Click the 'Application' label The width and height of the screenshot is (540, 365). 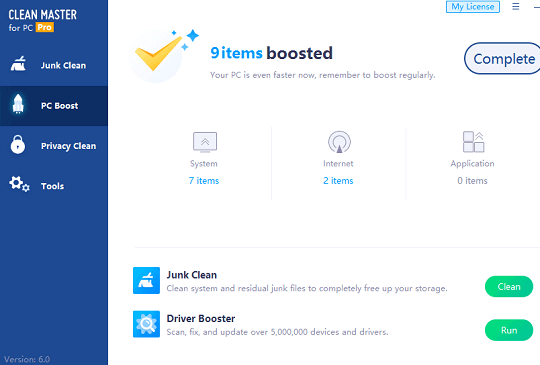(x=472, y=164)
